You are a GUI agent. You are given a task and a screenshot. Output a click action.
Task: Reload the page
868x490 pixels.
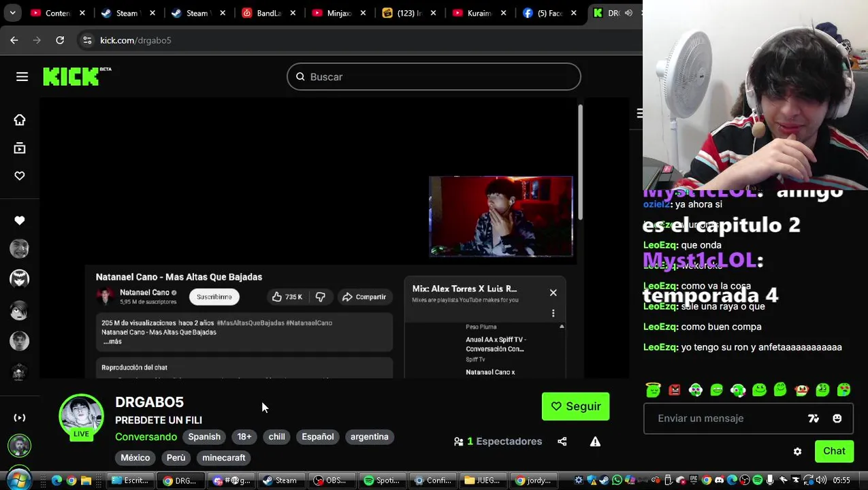[60, 40]
